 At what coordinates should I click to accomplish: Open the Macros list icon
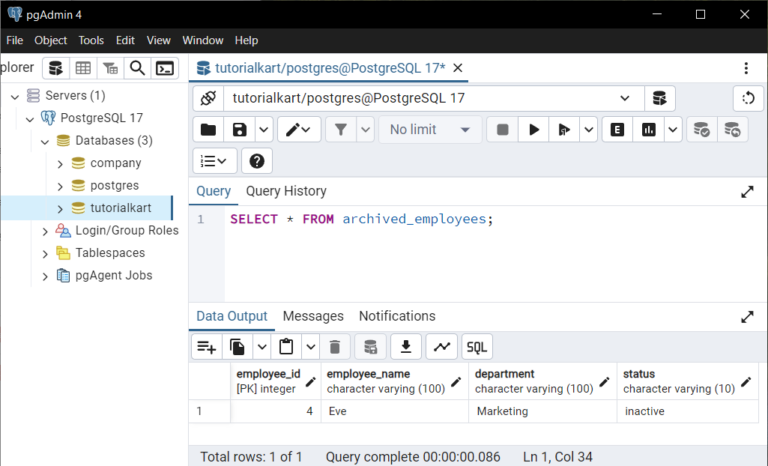click(x=215, y=161)
